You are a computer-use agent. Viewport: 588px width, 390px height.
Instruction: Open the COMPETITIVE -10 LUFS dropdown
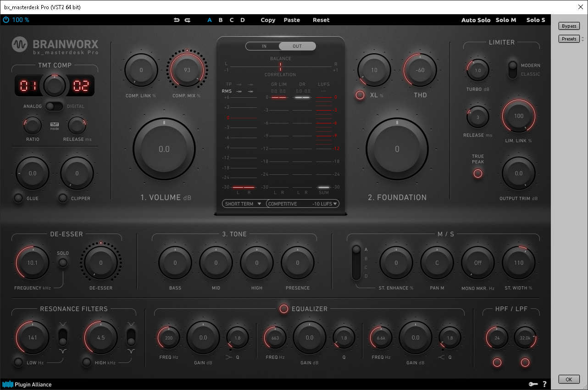302,204
